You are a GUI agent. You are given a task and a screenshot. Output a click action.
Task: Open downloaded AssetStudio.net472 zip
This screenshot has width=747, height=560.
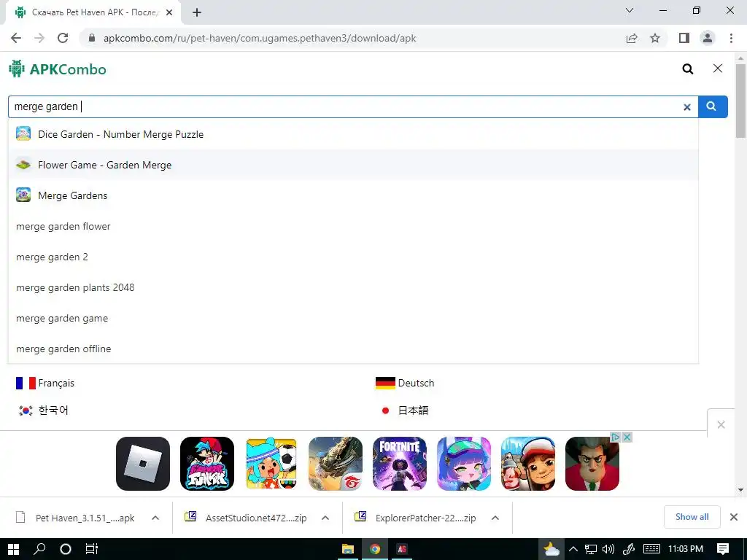[246, 518]
